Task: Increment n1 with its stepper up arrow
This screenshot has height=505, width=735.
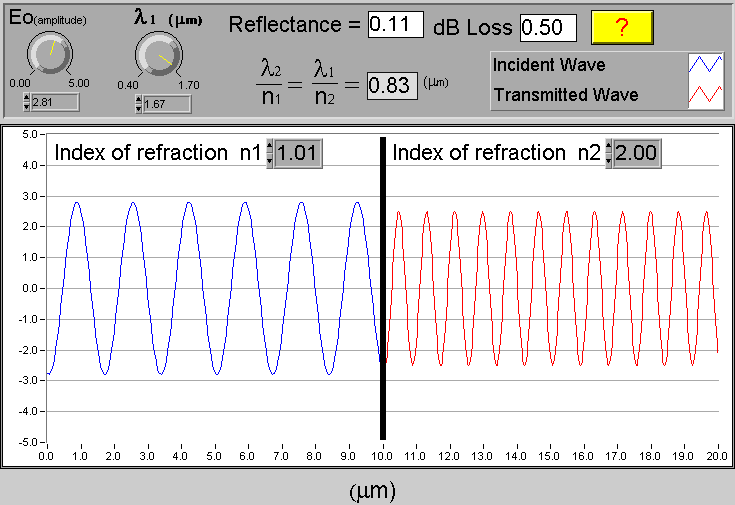Action: [x=269, y=148]
